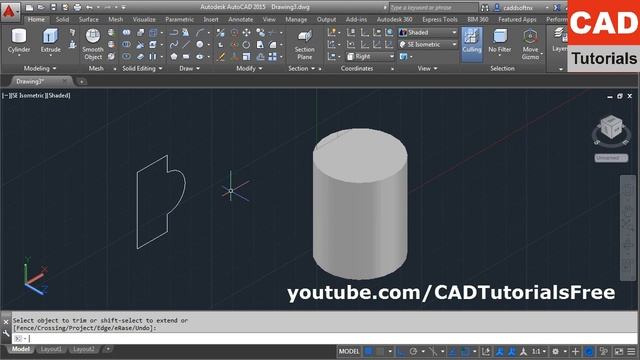Click the MODEL space status bar button

point(349,351)
